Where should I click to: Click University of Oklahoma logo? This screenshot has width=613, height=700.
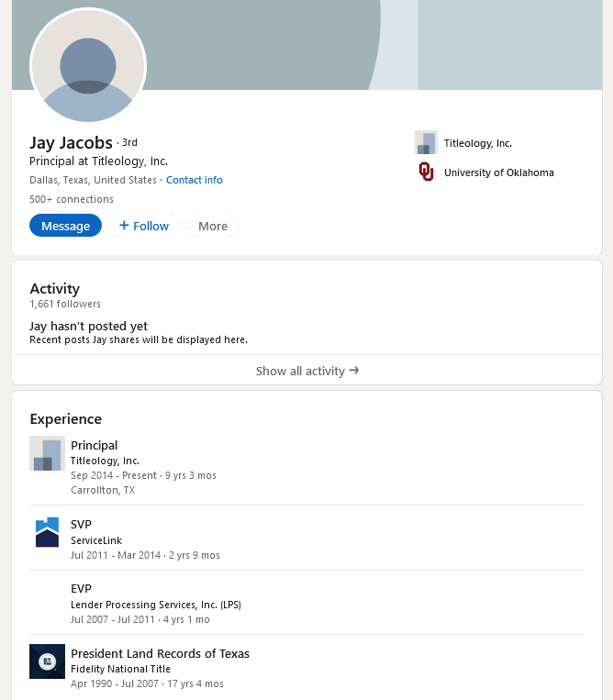click(426, 172)
